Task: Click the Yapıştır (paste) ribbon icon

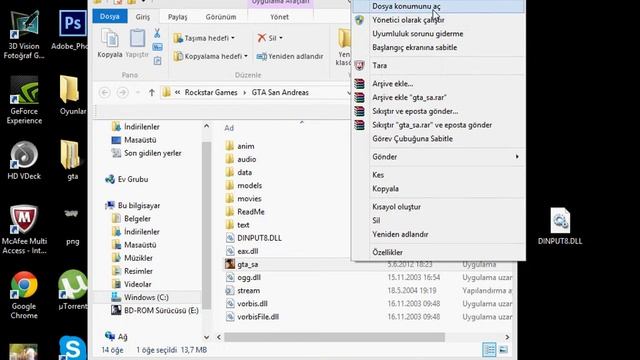Action: (x=137, y=43)
